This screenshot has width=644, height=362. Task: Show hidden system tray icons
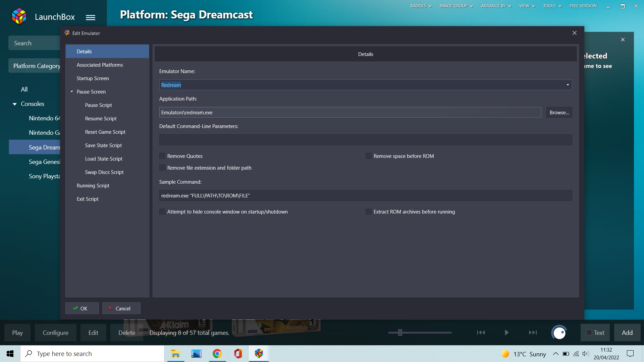(556, 354)
